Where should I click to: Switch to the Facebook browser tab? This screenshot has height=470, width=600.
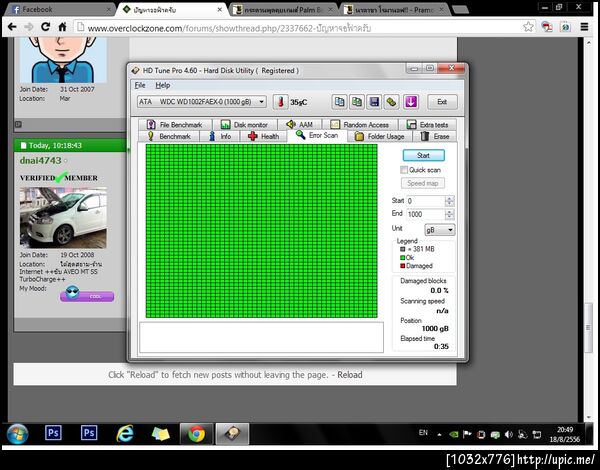click(59, 9)
